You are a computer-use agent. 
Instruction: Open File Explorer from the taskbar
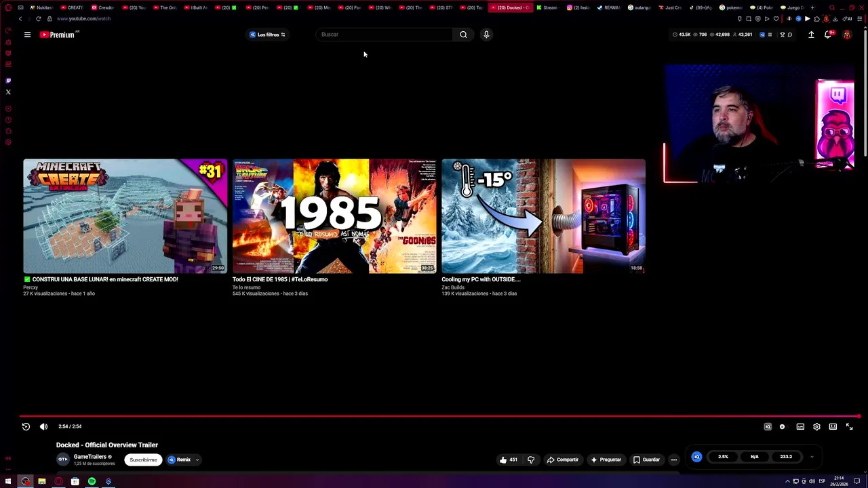click(x=41, y=481)
